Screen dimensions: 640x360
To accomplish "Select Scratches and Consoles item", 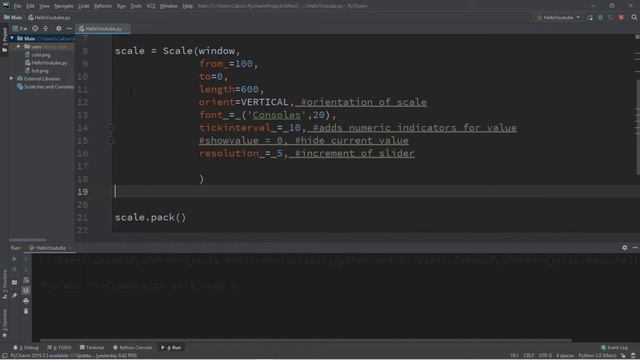I will coord(45,87).
